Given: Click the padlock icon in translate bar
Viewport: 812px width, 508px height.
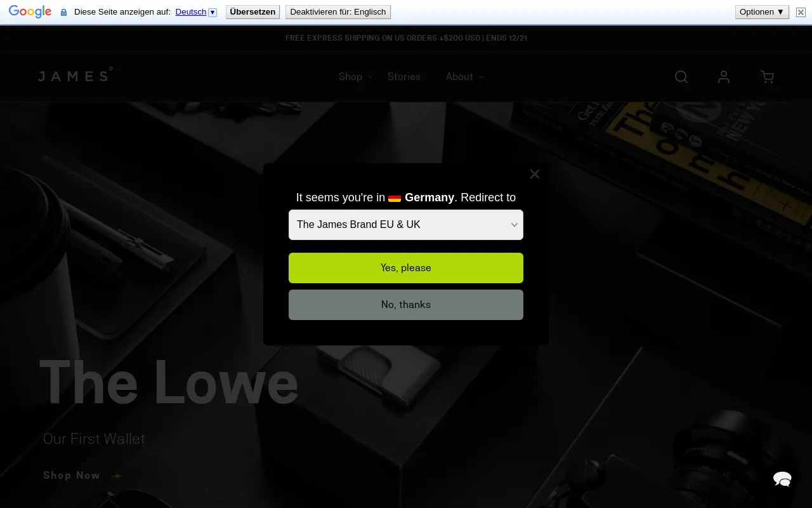Looking at the screenshot, I should [63, 12].
